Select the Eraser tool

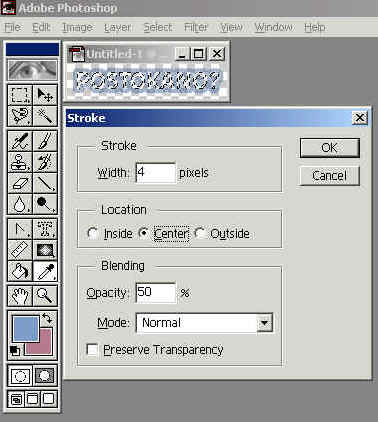tap(20, 183)
